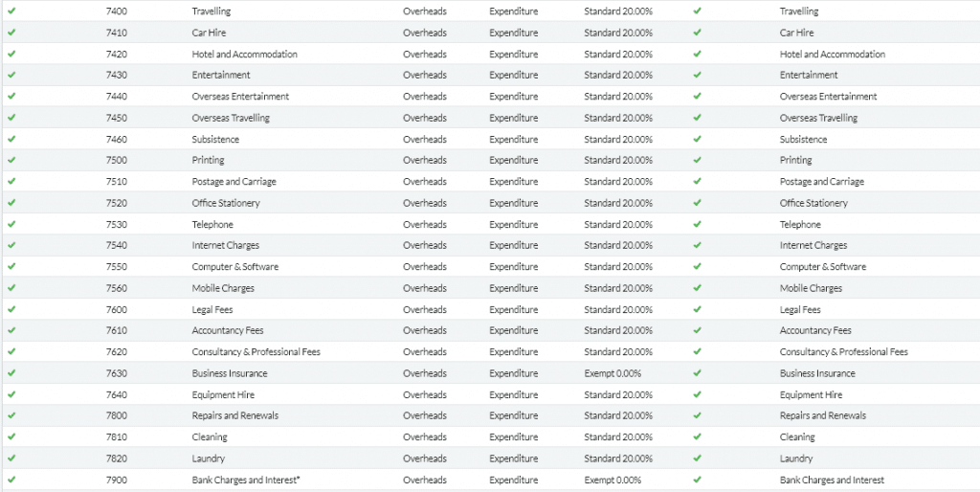Image resolution: width=980 pixels, height=492 pixels.
Task: Select the Overseas Travelling display name on right
Action: pyautogui.click(x=818, y=118)
